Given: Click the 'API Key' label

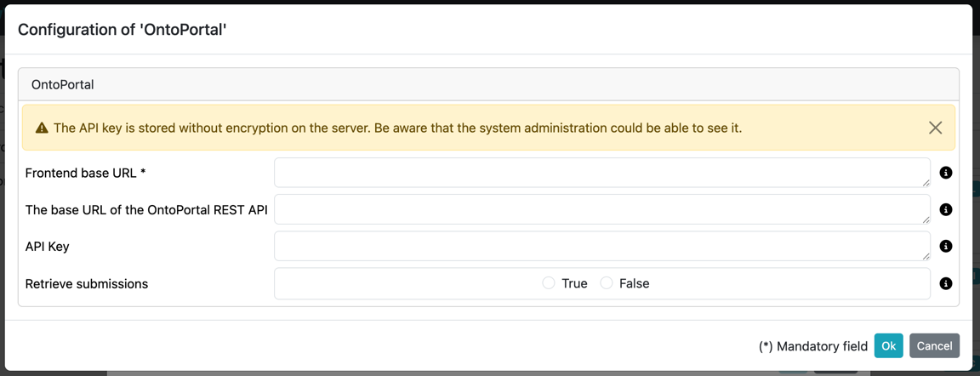Looking at the screenshot, I should click(x=48, y=247).
